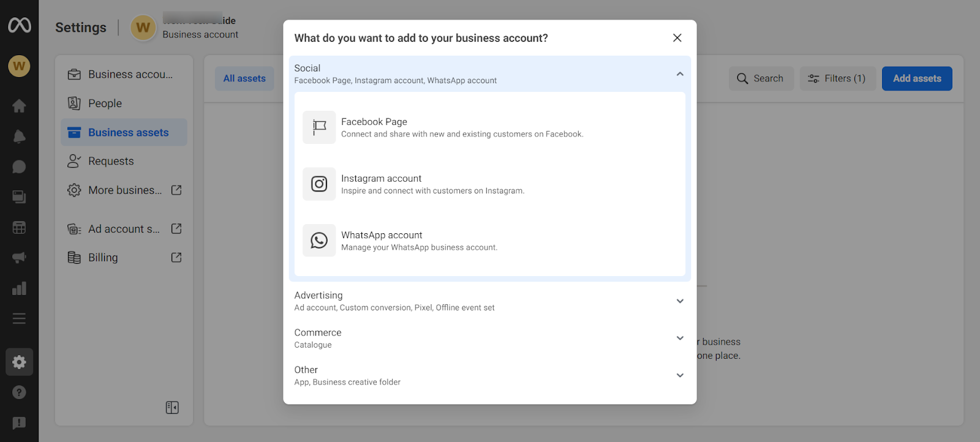Image resolution: width=980 pixels, height=442 pixels.
Task: Click the report a problem icon
Action: click(19, 423)
